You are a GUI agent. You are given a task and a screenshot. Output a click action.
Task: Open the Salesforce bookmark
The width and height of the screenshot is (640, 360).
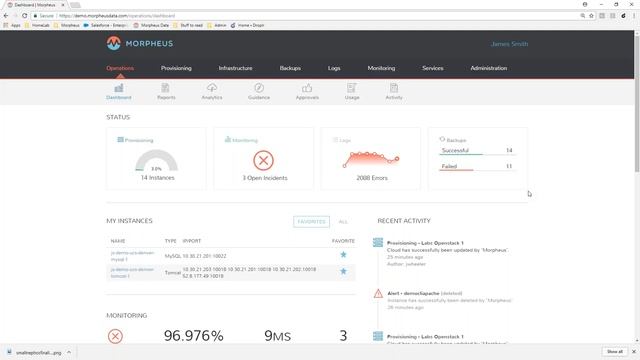coord(105,25)
